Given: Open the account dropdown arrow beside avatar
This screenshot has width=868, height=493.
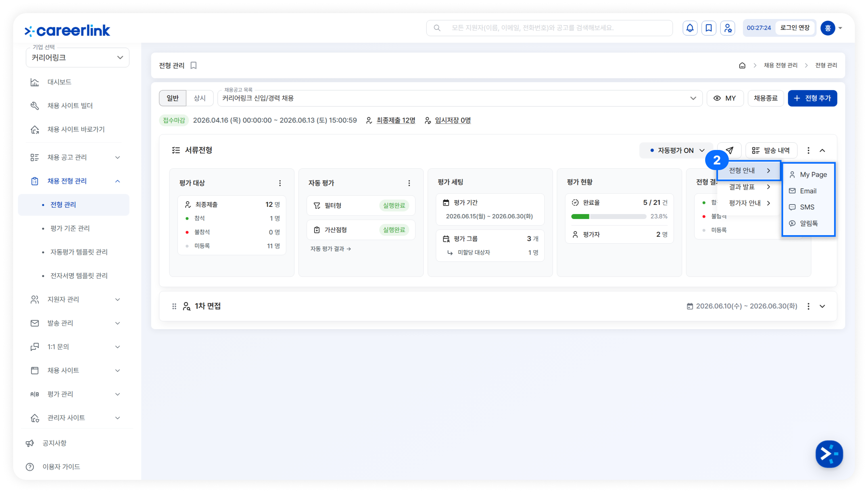Looking at the screenshot, I should click(x=840, y=28).
